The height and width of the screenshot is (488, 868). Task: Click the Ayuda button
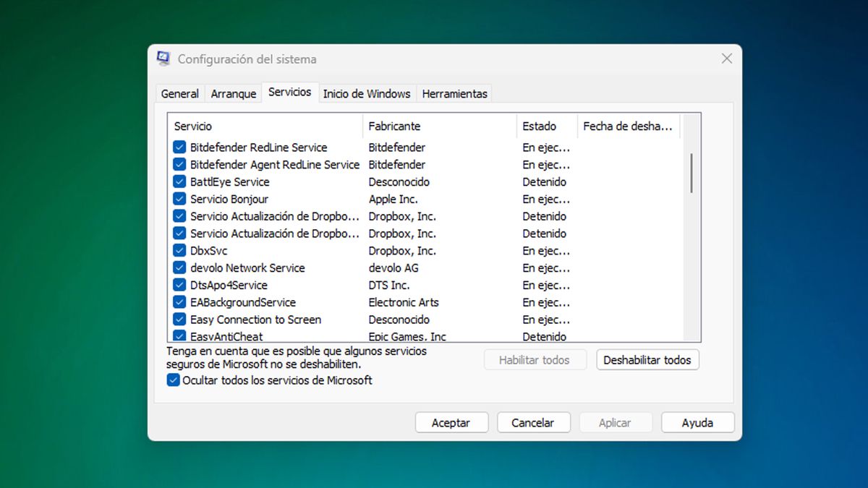click(x=697, y=422)
